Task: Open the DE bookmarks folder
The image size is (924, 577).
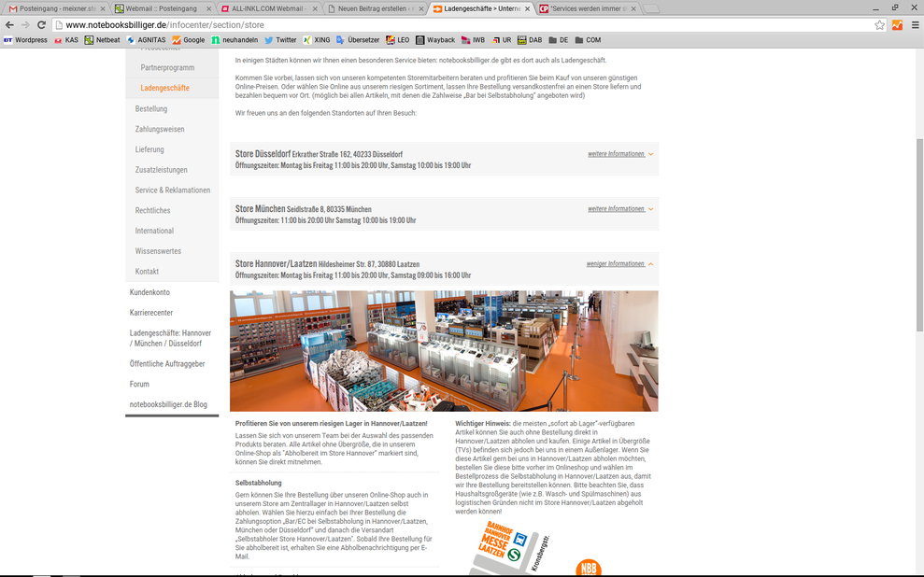Action: tap(558, 40)
